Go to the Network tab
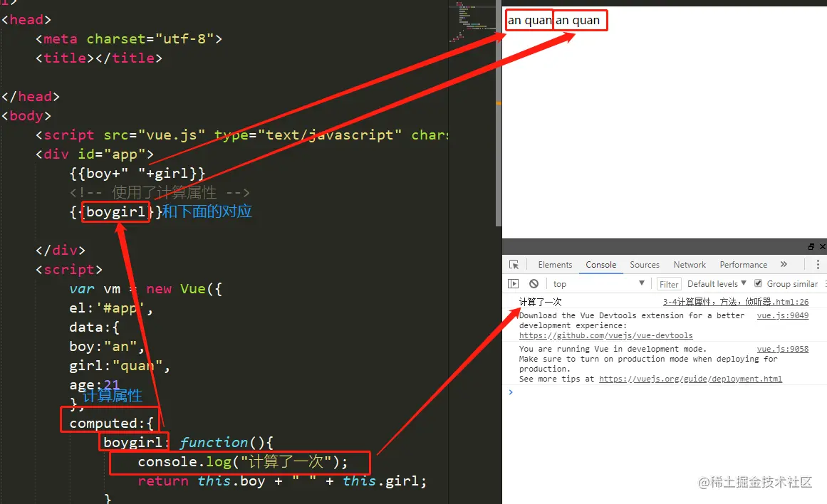 [x=690, y=265]
